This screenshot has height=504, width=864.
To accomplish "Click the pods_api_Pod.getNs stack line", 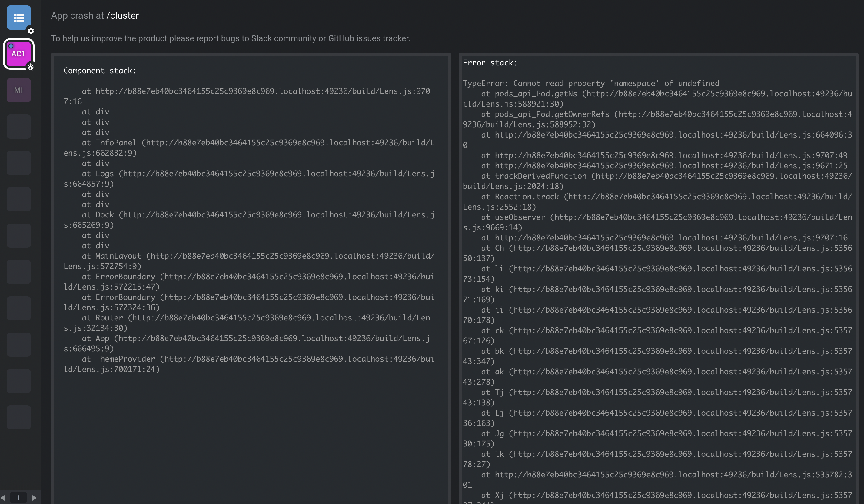I will pyautogui.click(x=657, y=99).
